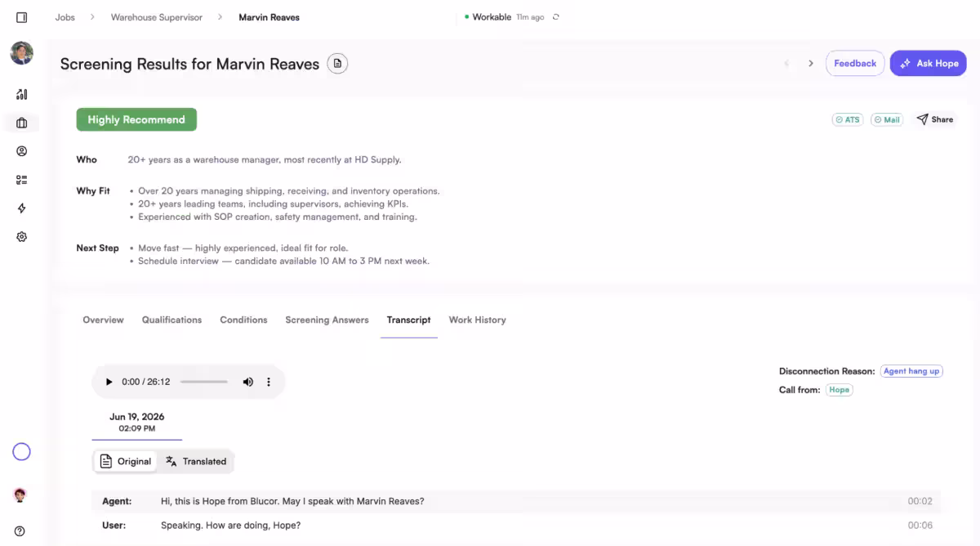Click the audio playback progress slider
Image resolution: width=980 pixels, height=546 pixels.
point(204,382)
